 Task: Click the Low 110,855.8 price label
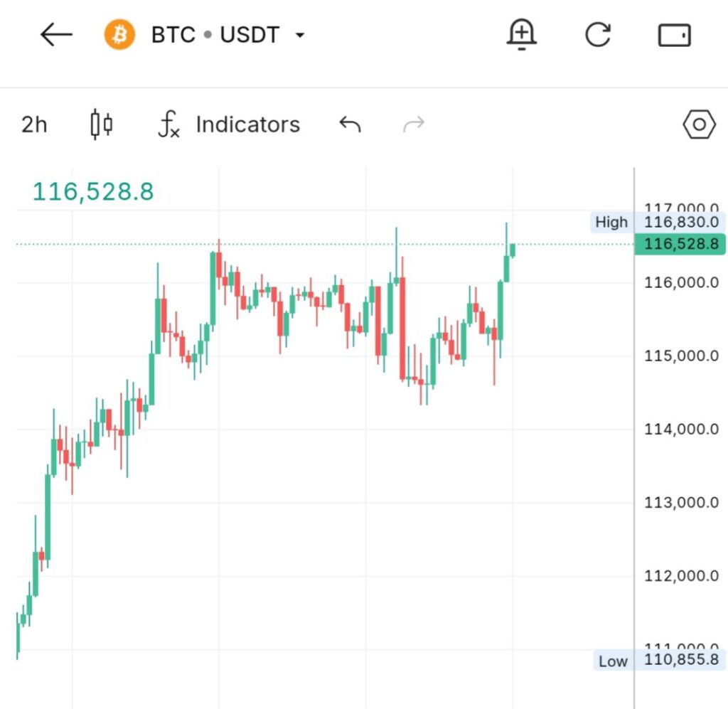click(658, 661)
